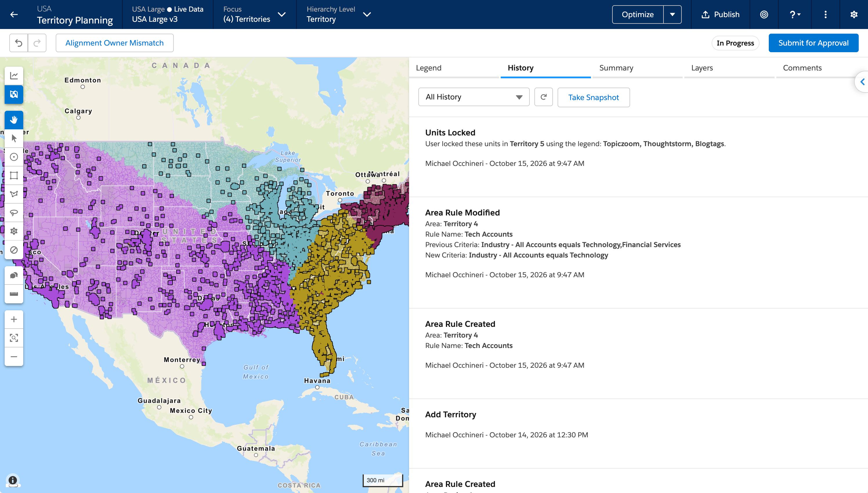
Task: Choose the pointer selection tool
Action: pos(14,139)
